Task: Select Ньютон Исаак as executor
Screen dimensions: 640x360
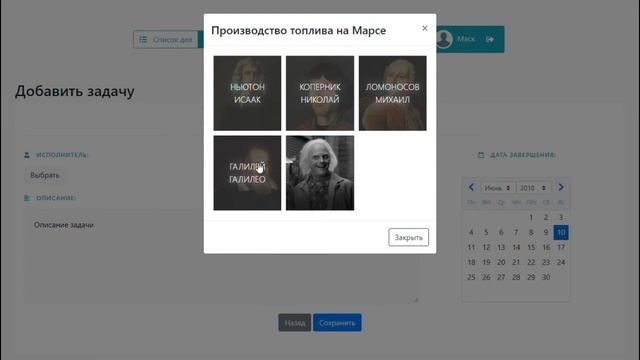Action: tap(247, 93)
